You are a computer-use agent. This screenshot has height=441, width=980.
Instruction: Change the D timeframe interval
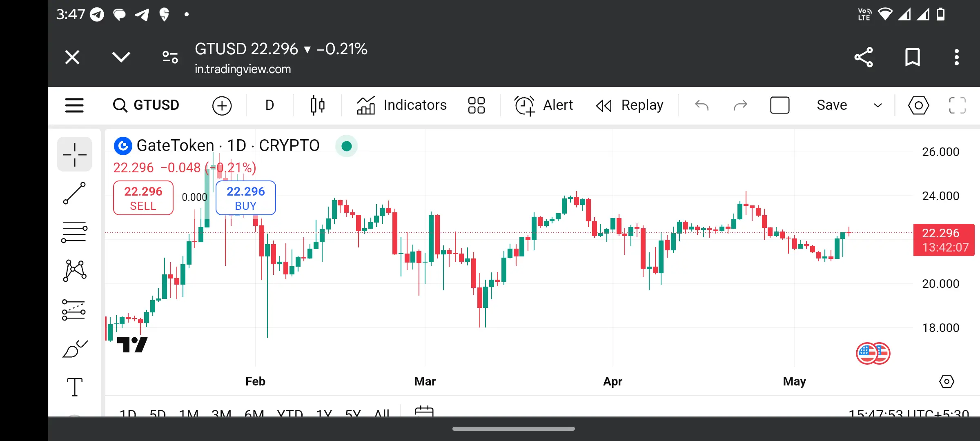tap(269, 105)
